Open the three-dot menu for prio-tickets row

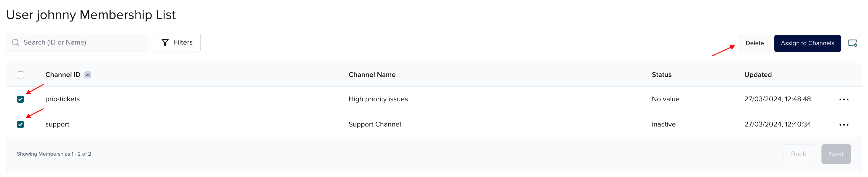point(843,99)
